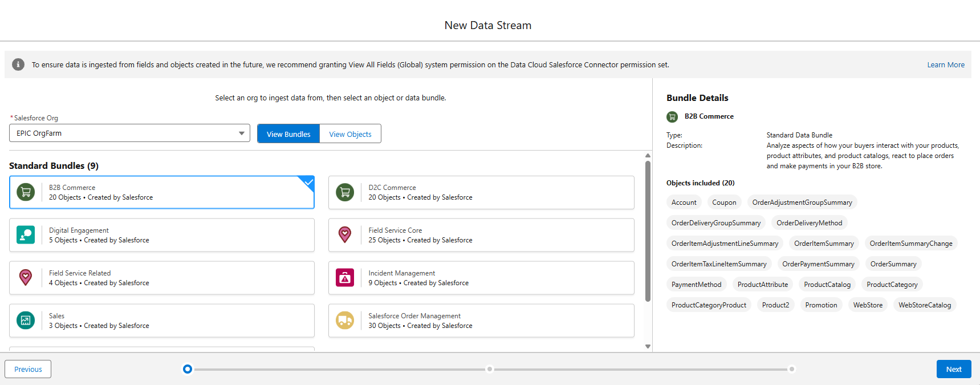This screenshot has height=385, width=980.
Task: Click '20 Objects • Created by Salesforce' under B2B Commerce
Action: pyautogui.click(x=101, y=197)
